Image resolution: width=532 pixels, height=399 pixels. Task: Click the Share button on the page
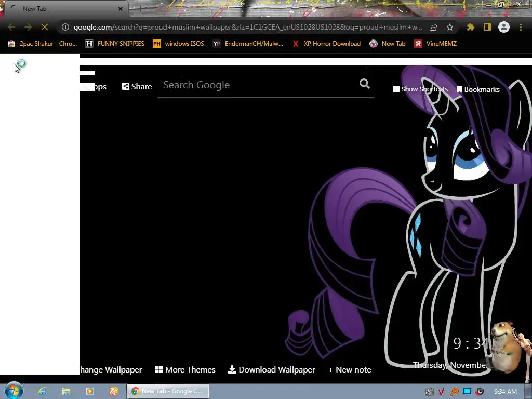[x=137, y=87]
